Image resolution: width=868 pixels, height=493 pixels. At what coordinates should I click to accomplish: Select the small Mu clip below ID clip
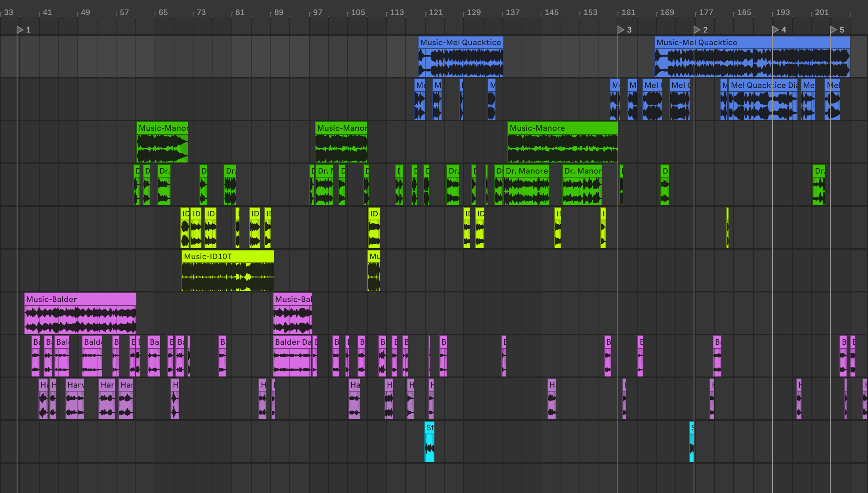[373, 256]
